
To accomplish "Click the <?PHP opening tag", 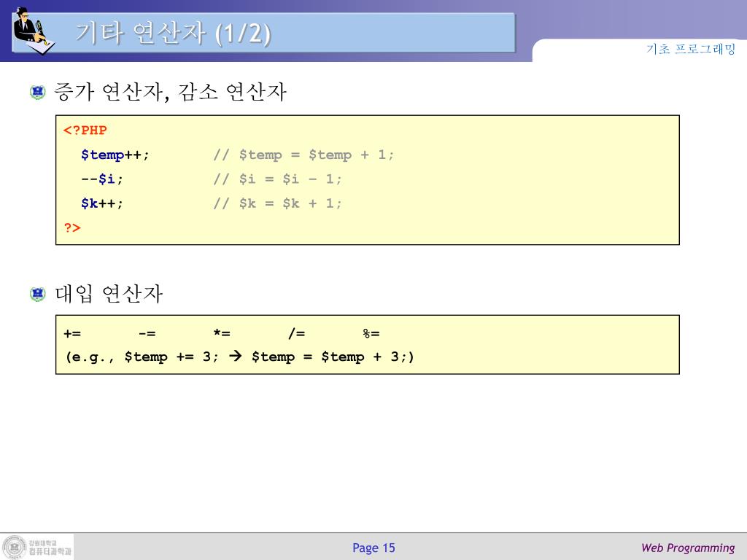I will click(x=85, y=131).
